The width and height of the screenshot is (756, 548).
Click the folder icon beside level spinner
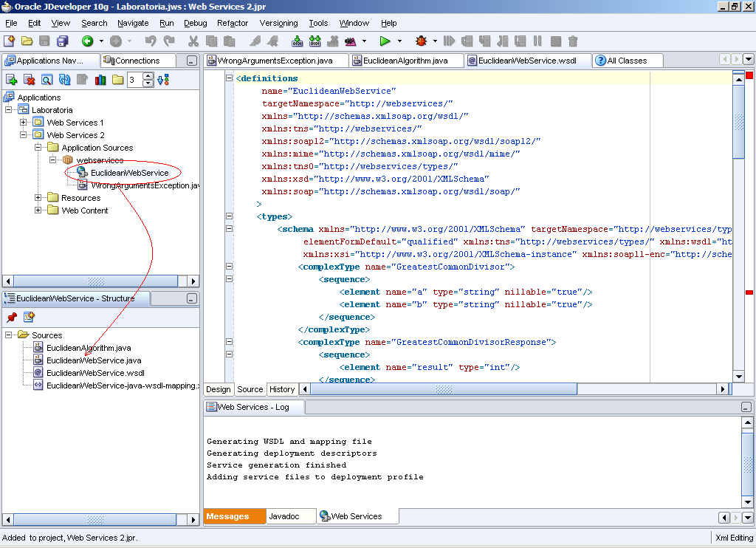[117, 80]
